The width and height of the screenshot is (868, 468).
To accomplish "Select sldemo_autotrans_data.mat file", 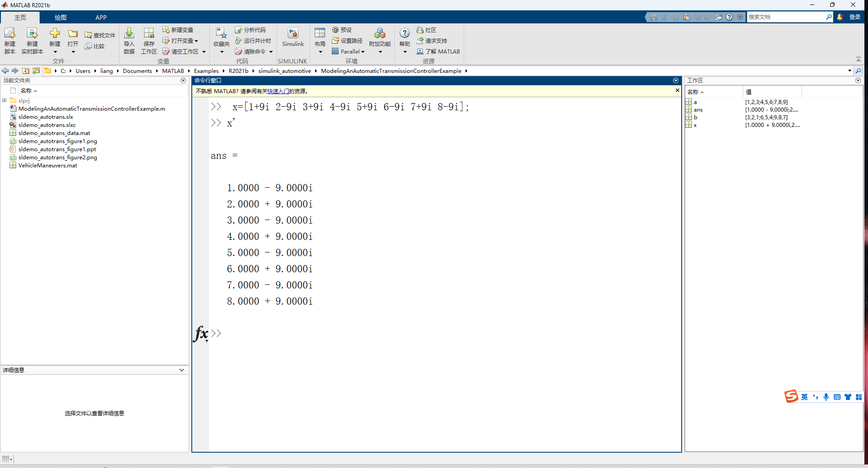I will (x=54, y=133).
